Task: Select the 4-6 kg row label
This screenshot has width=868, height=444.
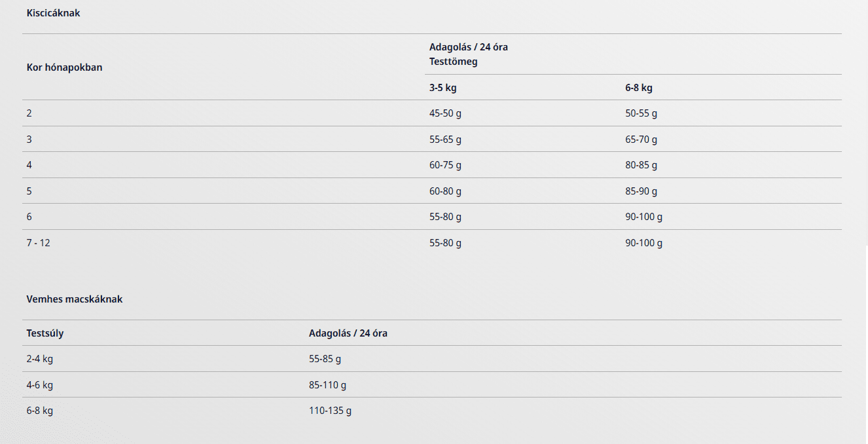Action: coord(40,385)
